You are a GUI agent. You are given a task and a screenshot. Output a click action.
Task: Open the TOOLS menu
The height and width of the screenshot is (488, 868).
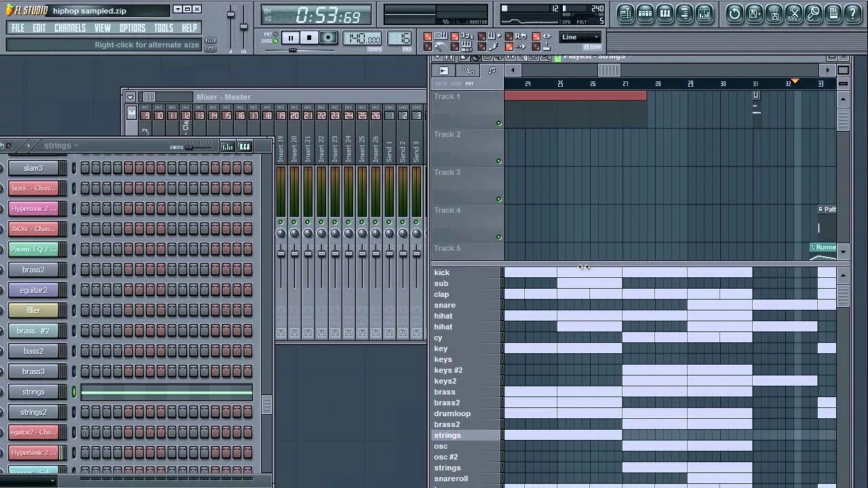click(x=163, y=28)
